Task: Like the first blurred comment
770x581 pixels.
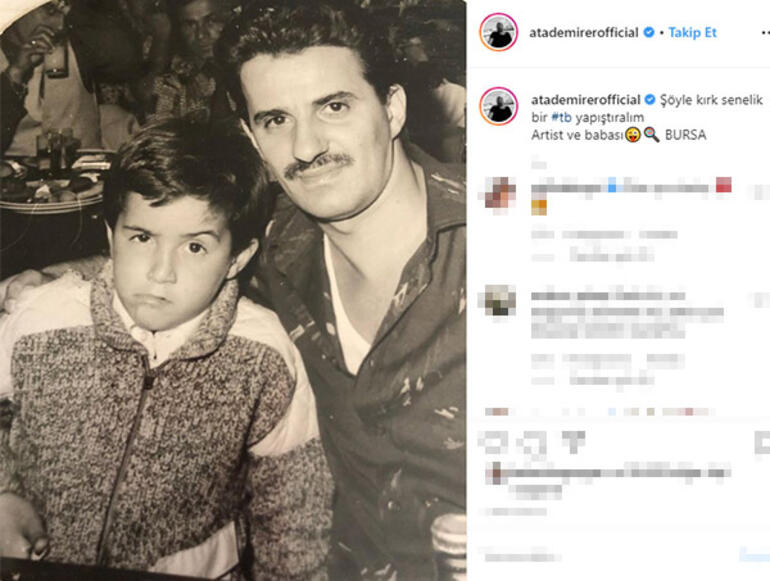Action: pos(762,192)
